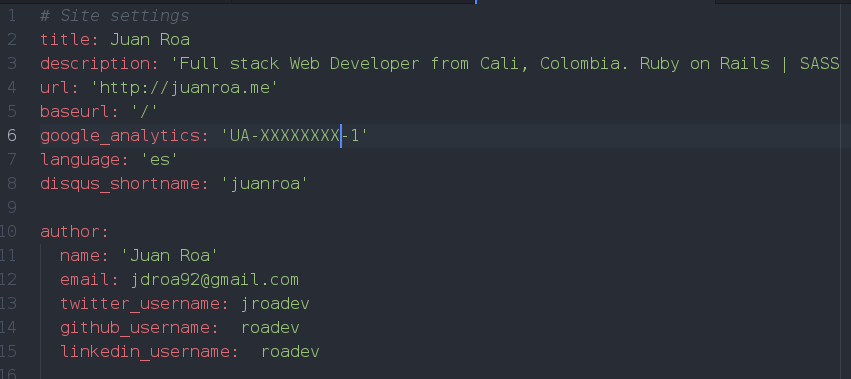Click the disqus value 'juanroa'
This screenshot has width=851, height=379.
click(x=264, y=184)
